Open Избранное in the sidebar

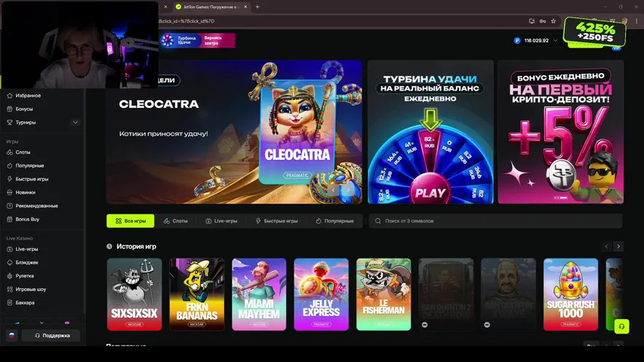(27, 96)
